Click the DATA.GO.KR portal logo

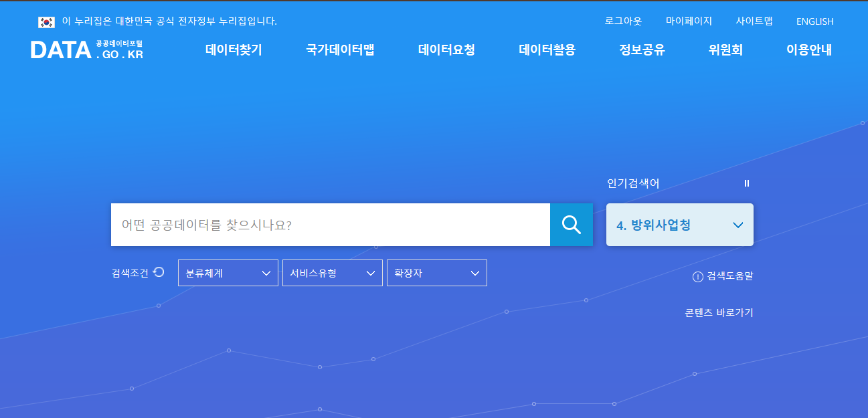86,49
